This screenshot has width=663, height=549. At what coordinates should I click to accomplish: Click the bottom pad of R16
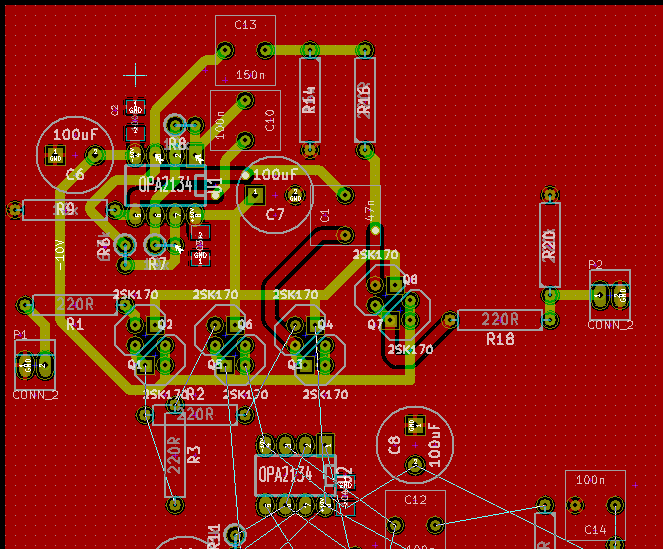pyautogui.click(x=365, y=150)
